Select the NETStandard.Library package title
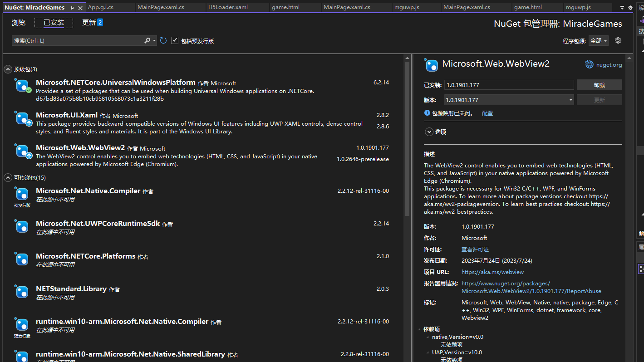644x362 pixels. [71, 289]
